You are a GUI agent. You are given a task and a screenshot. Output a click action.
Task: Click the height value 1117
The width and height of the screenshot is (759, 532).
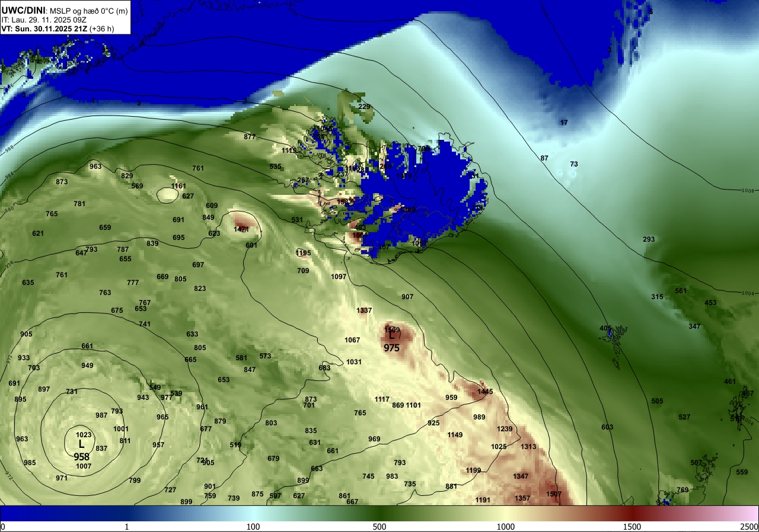point(382,399)
